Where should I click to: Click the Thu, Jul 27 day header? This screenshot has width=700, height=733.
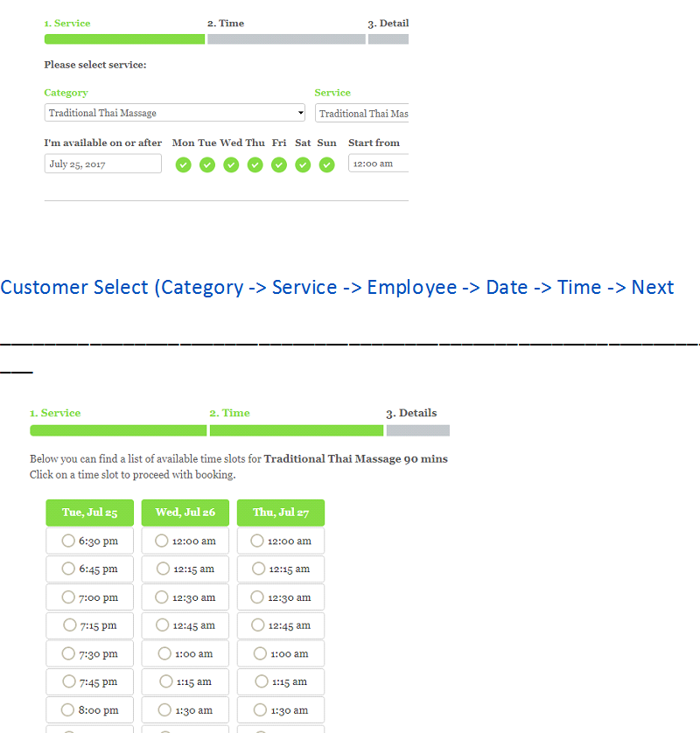280,513
